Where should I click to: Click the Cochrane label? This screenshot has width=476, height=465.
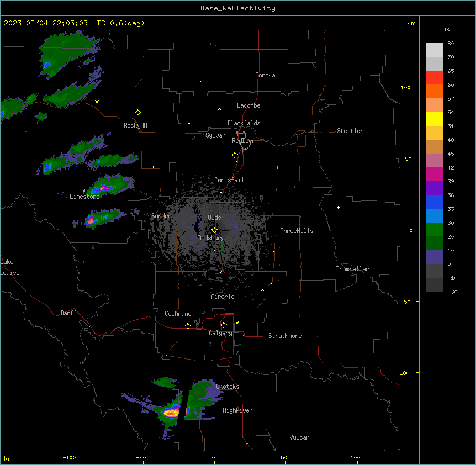[178, 314]
